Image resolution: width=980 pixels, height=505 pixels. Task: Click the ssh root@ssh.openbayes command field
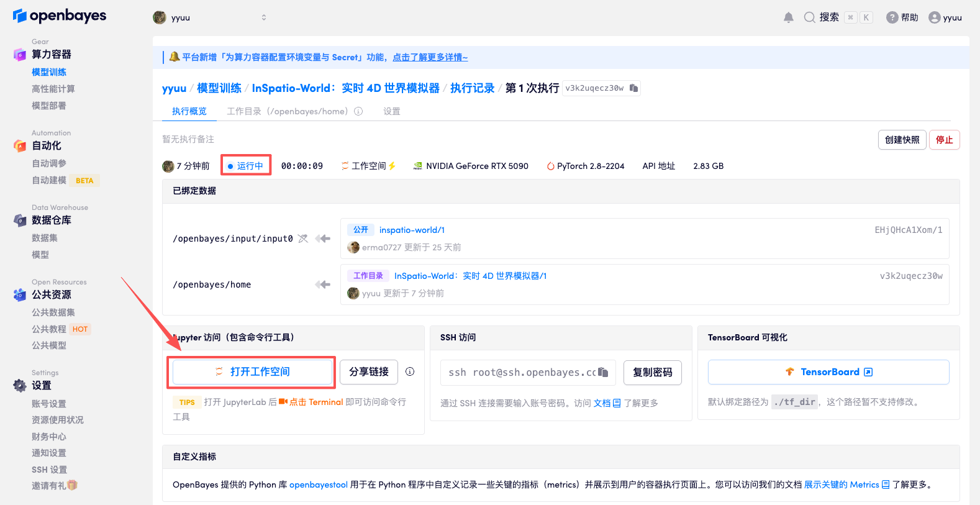click(528, 372)
